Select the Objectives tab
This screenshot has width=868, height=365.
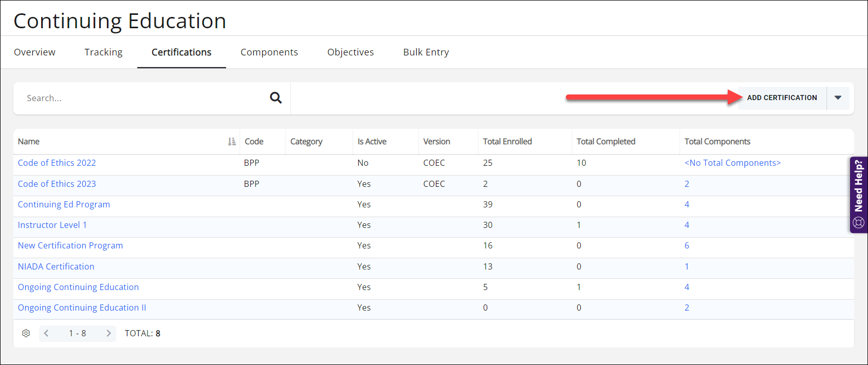coord(350,52)
